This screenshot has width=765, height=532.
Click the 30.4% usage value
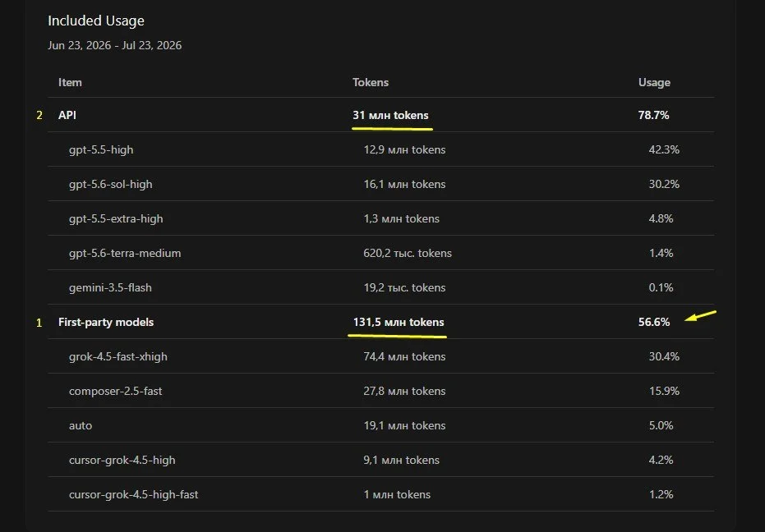(664, 356)
